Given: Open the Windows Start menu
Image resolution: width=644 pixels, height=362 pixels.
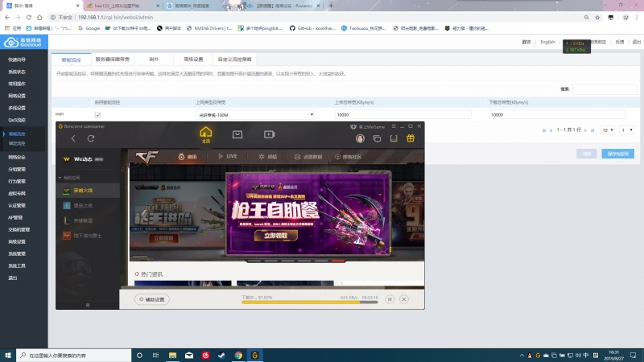Looking at the screenshot, I should pos(7,355).
